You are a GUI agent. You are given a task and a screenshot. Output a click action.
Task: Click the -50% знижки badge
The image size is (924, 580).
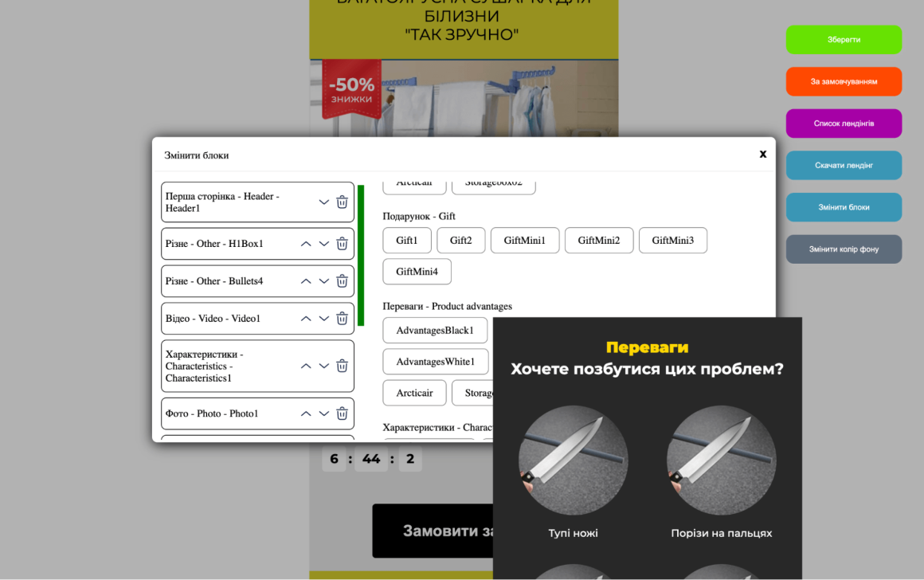(351, 89)
